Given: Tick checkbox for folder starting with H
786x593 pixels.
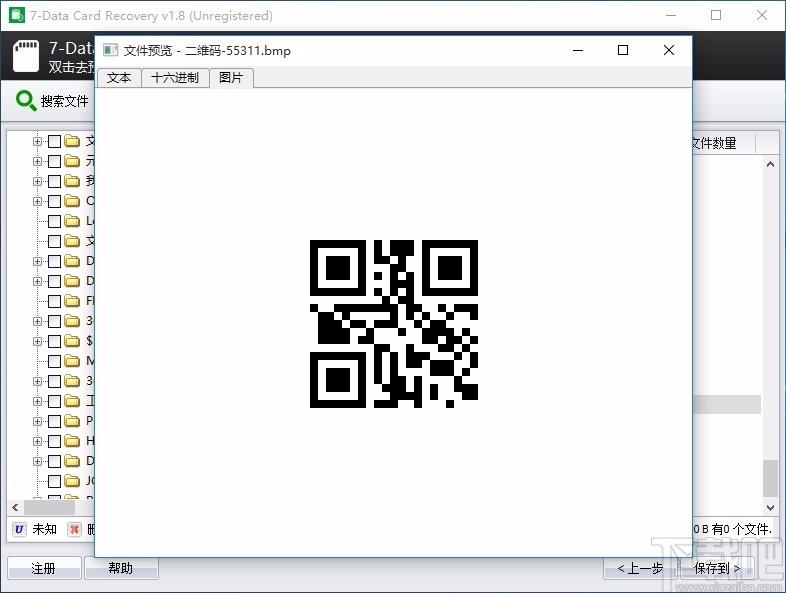Looking at the screenshot, I should pyautogui.click(x=54, y=442).
